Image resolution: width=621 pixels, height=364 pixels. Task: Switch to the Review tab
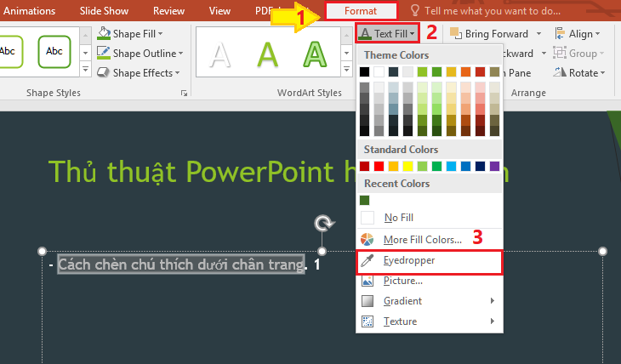point(168,11)
